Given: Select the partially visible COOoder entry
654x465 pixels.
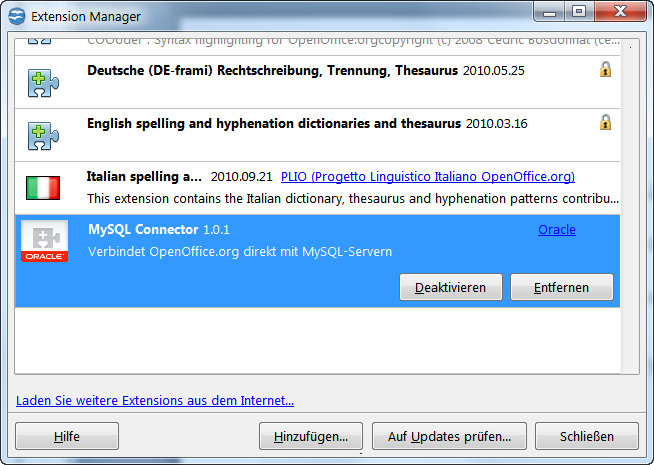Looking at the screenshot, I should [317, 47].
